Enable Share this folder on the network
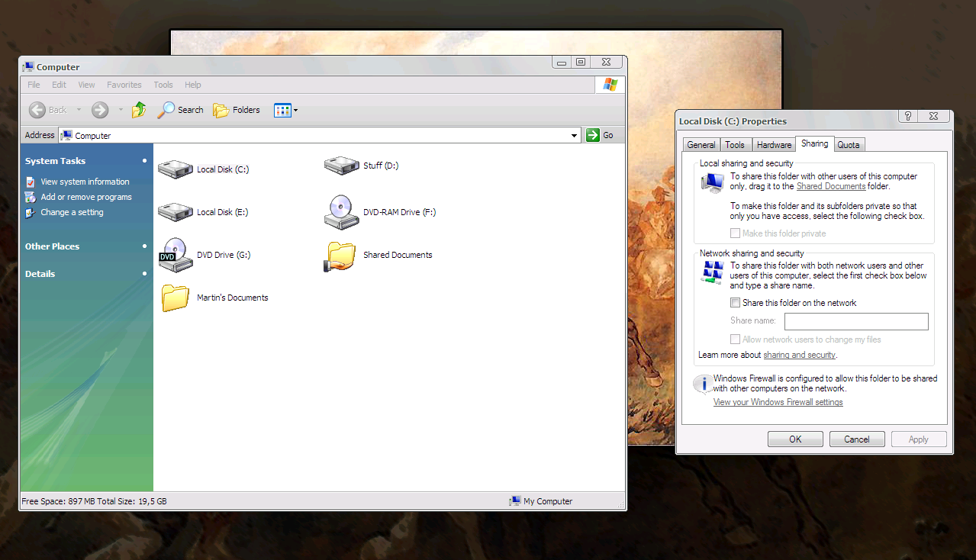This screenshot has height=560, width=976. (735, 303)
